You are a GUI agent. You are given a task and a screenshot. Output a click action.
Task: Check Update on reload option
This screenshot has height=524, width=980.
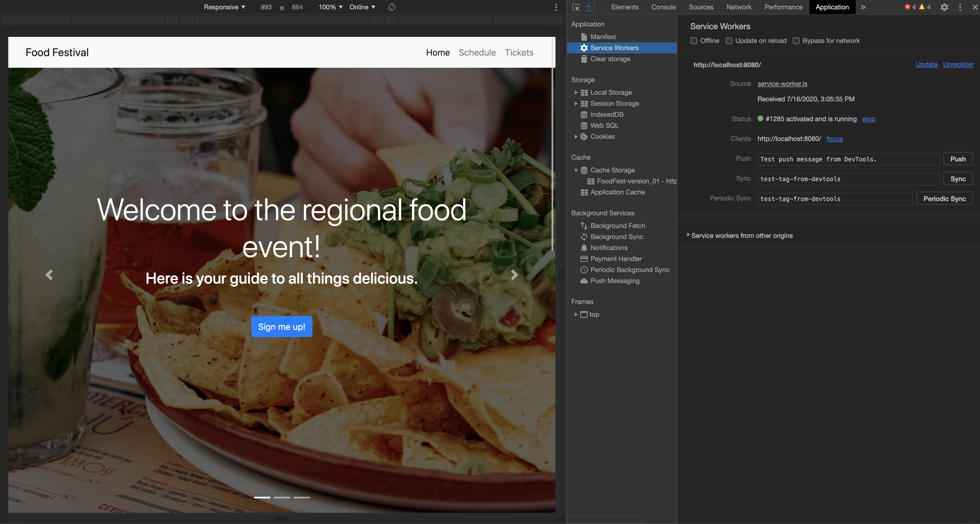tap(729, 41)
